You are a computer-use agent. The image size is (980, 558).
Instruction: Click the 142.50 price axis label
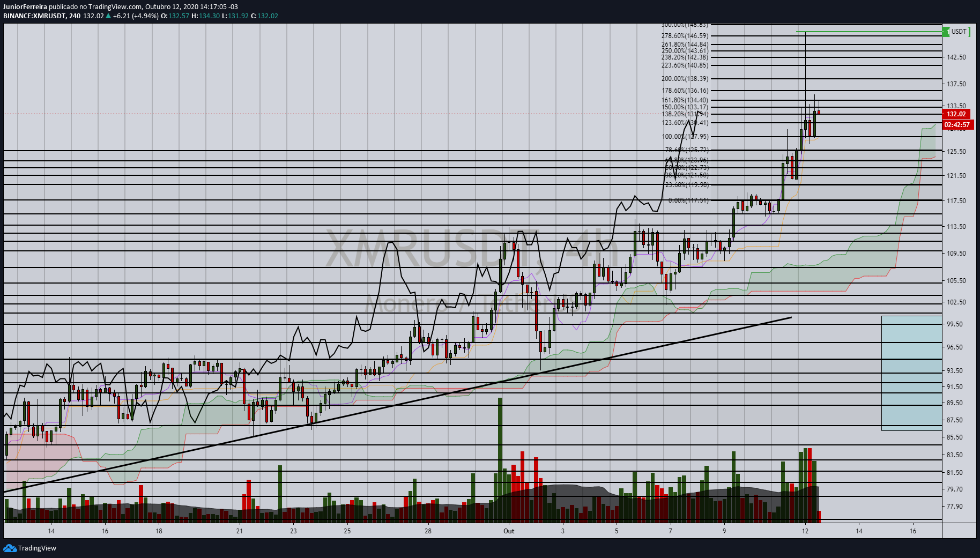956,57
